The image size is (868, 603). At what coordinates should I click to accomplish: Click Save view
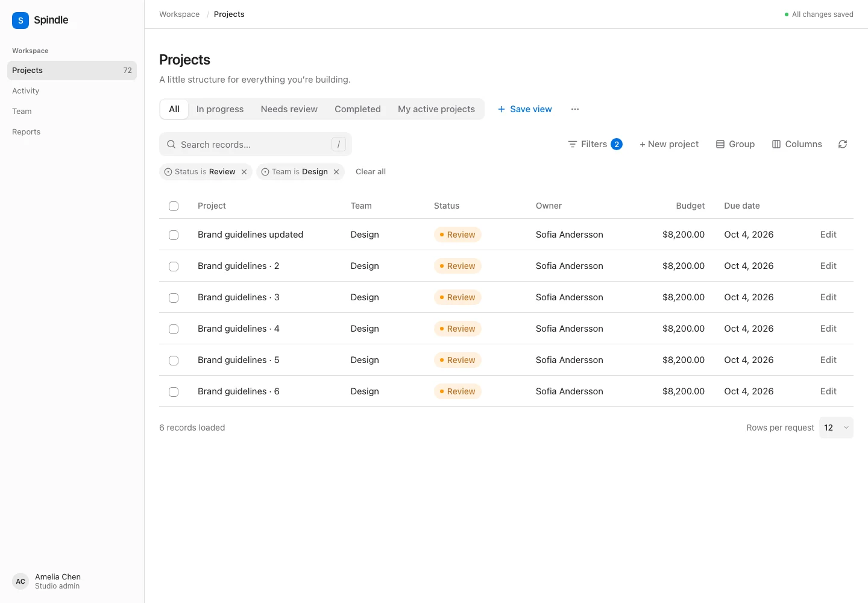pyautogui.click(x=524, y=109)
